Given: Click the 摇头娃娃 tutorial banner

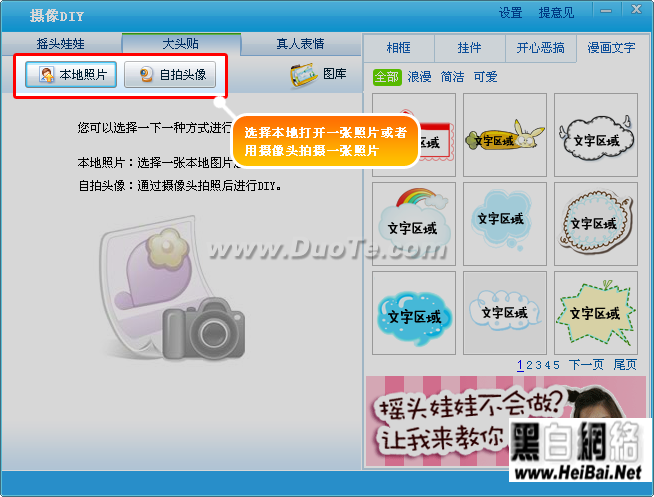Looking at the screenshot, I should 506,421.
